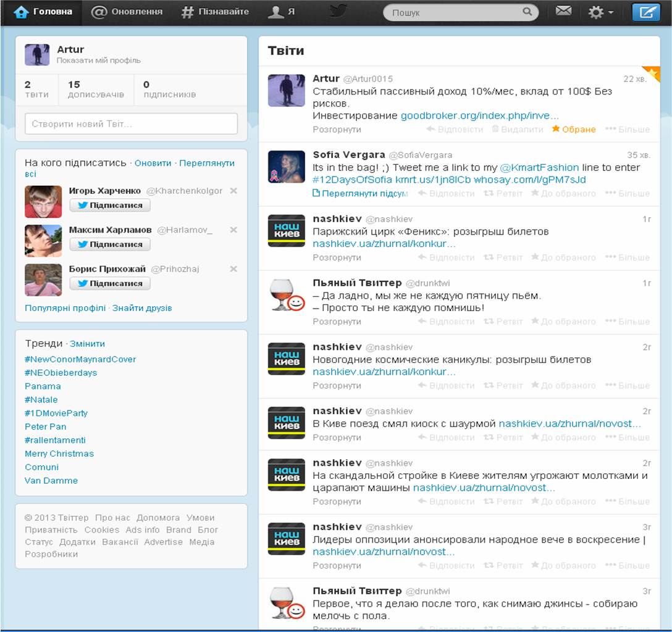Screen dimensions: 672x632
Task: Favorite the скандальной стройке tweet
Action: (x=563, y=501)
